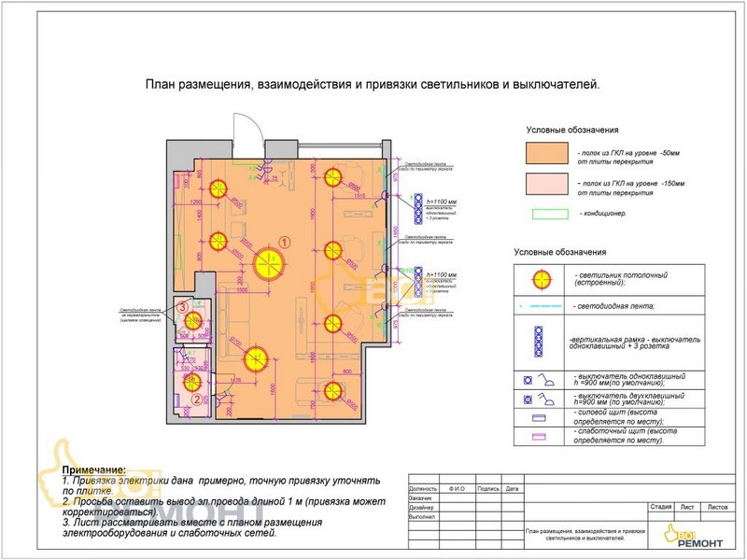
Task: Click the '1260' dimension value on the plan
Action: coord(195,203)
